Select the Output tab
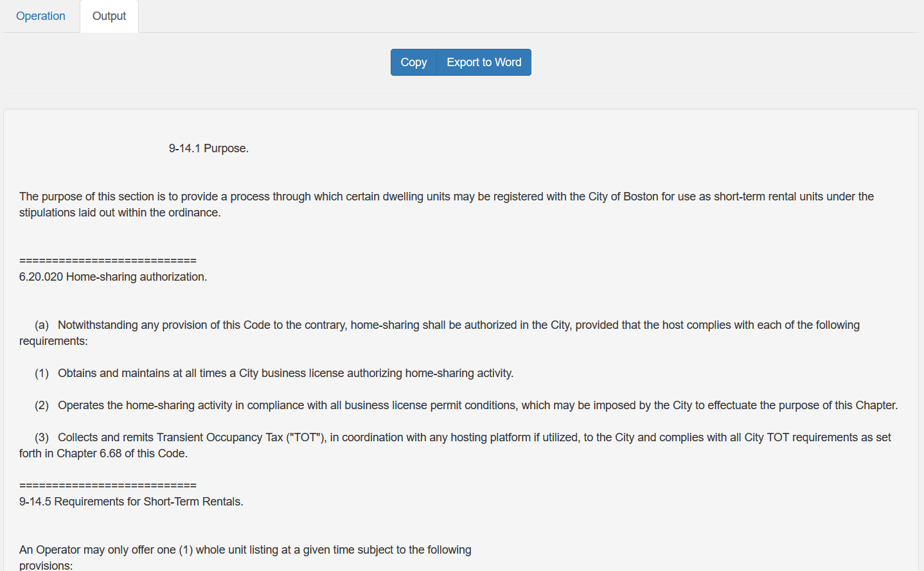 109,16
